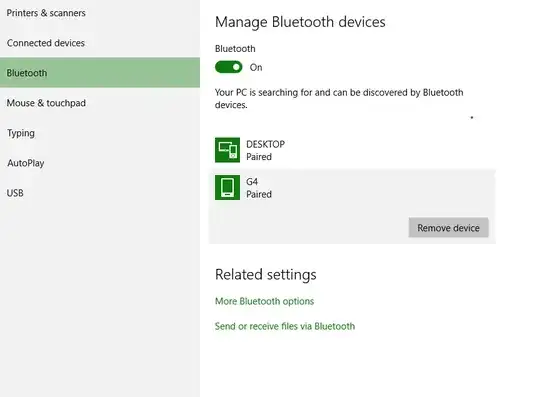Click the On label beside the toggle
This screenshot has height=397, width=540.
[x=256, y=67]
